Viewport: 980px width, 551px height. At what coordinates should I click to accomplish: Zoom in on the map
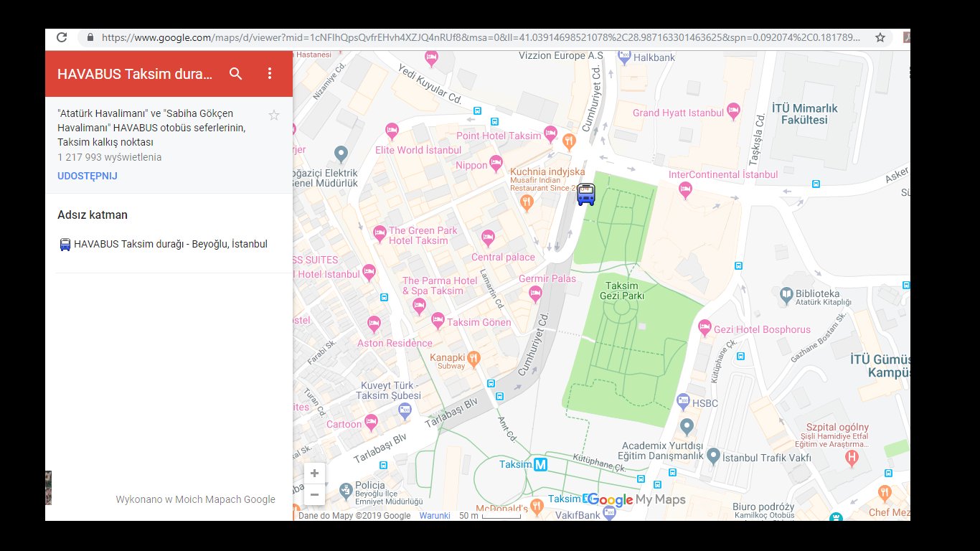click(314, 474)
